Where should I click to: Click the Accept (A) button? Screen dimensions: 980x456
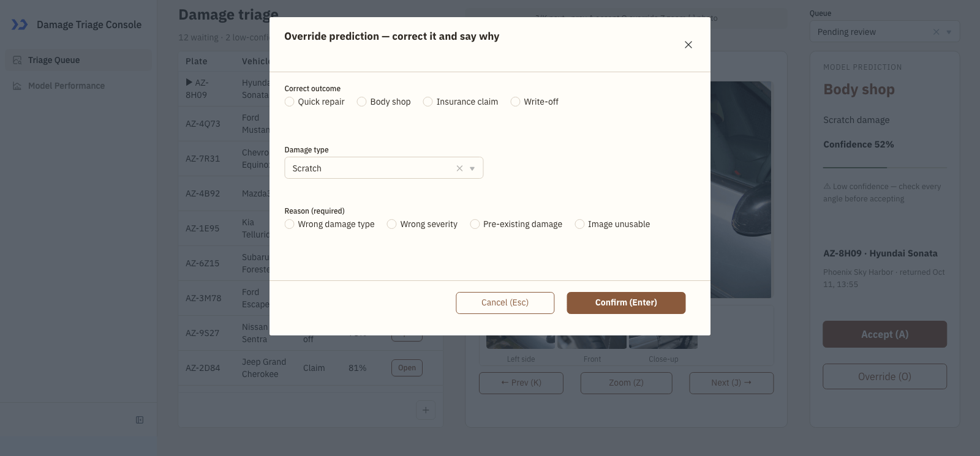tap(885, 334)
